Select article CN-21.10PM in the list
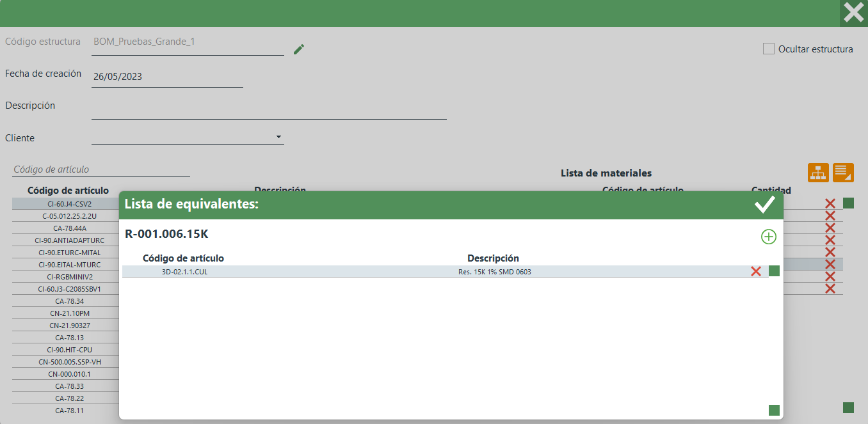Screen dimensions: 868x424 [x=69, y=313]
